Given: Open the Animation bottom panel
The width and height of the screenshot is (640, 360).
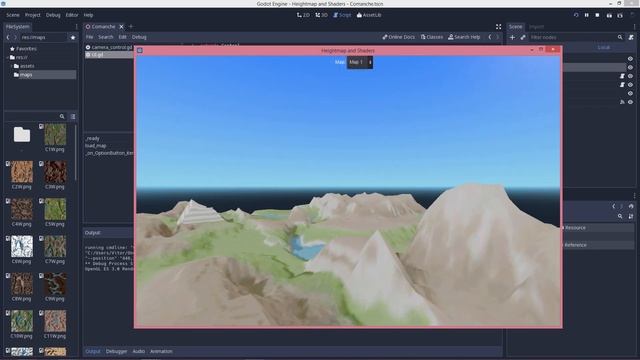Looking at the screenshot, I should tap(161, 351).
